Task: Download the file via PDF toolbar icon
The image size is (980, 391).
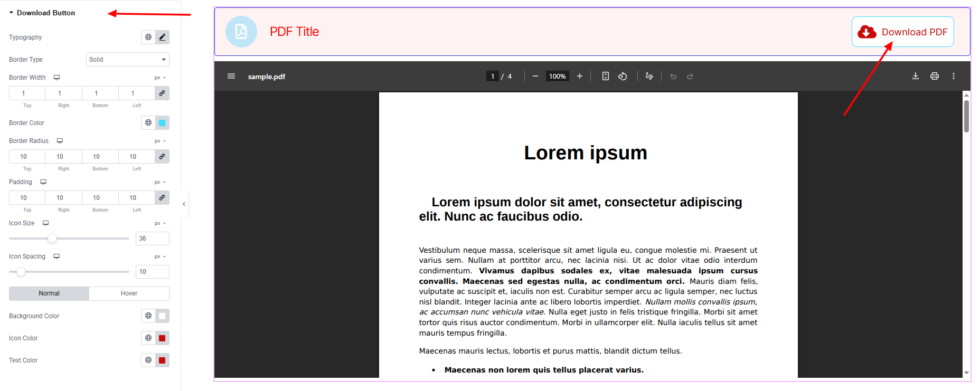Action: click(x=915, y=77)
